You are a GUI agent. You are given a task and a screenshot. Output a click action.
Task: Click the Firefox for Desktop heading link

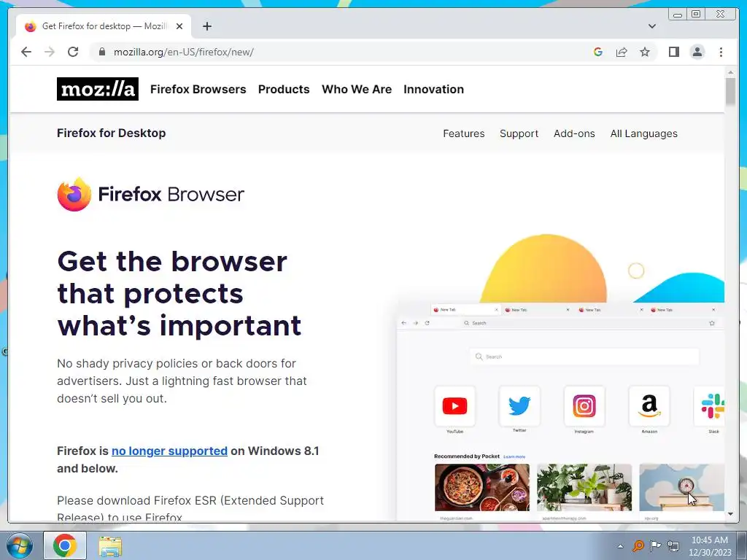point(112,133)
